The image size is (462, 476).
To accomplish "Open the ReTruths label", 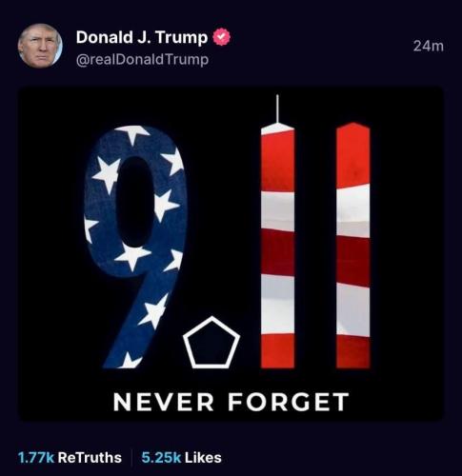I will click(90, 458).
